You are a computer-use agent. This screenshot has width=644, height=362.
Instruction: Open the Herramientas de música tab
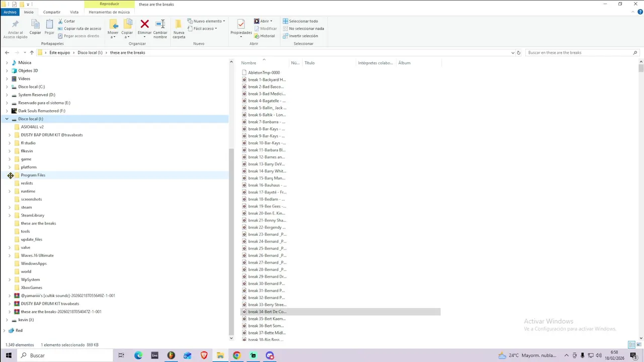(109, 12)
